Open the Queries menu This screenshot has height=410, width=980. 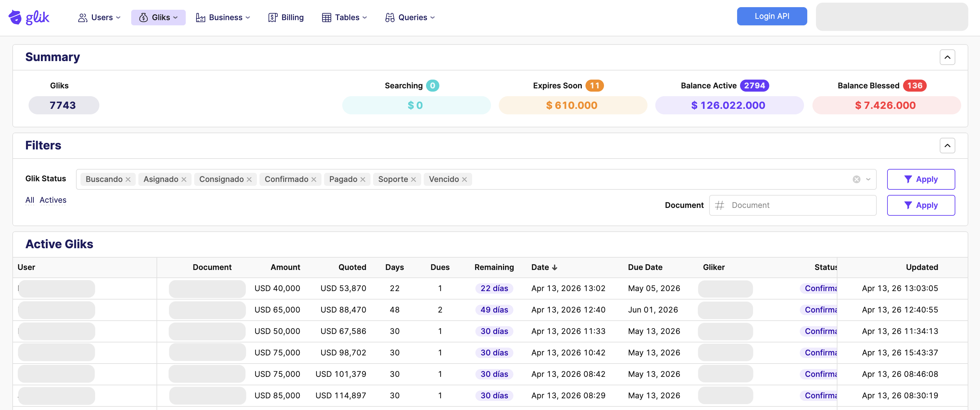(410, 17)
